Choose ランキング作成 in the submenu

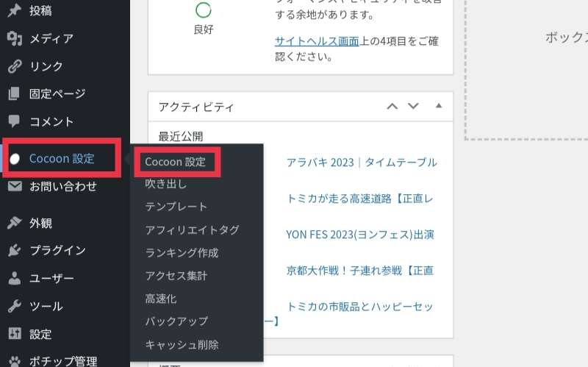182,252
